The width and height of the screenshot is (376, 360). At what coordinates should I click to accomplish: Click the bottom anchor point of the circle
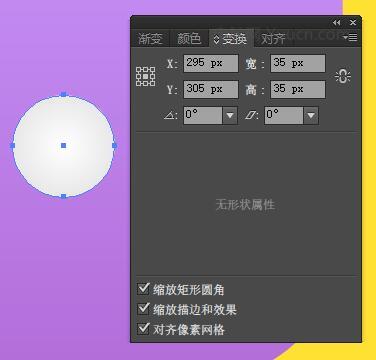pos(64,196)
